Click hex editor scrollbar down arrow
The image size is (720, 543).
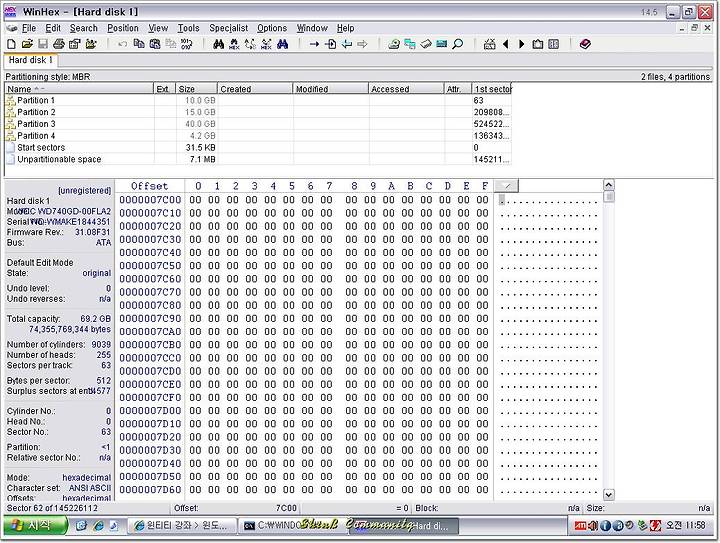pyautogui.click(x=608, y=494)
